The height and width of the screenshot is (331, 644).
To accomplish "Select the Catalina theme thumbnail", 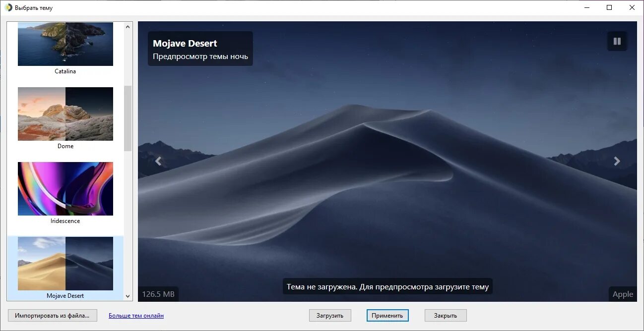I will click(x=65, y=44).
